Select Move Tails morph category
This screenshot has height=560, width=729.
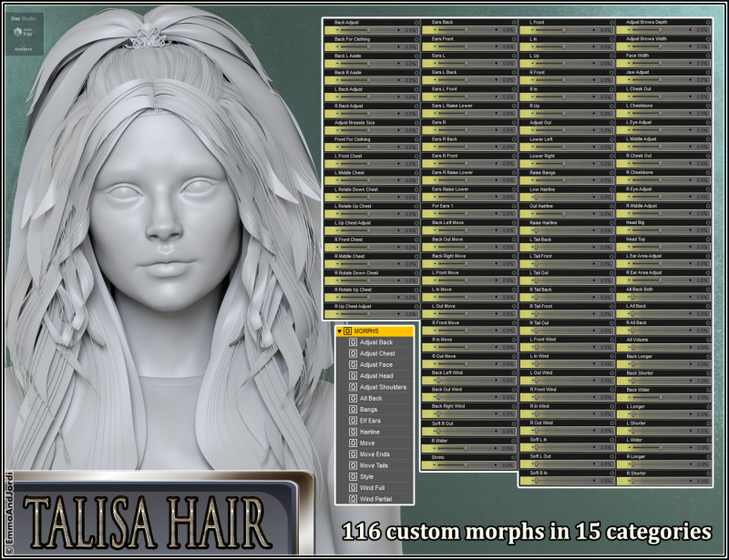pos(374,465)
